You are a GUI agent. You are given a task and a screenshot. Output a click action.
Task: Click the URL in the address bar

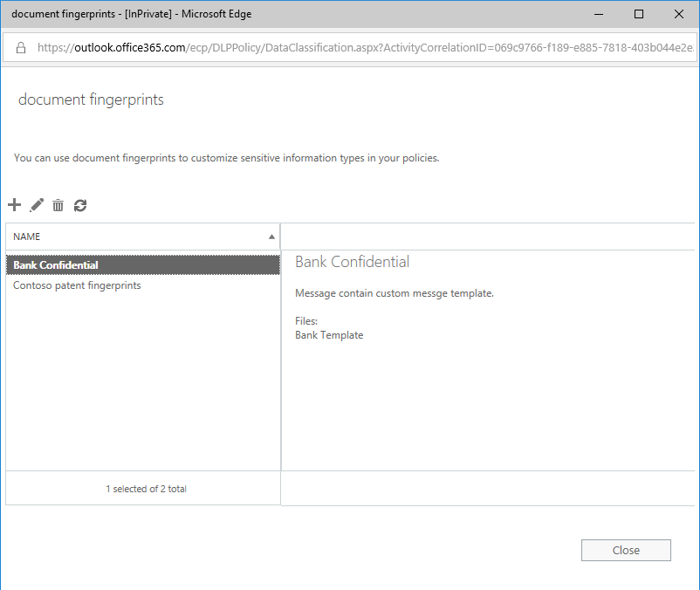pyautogui.click(x=365, y=48)
